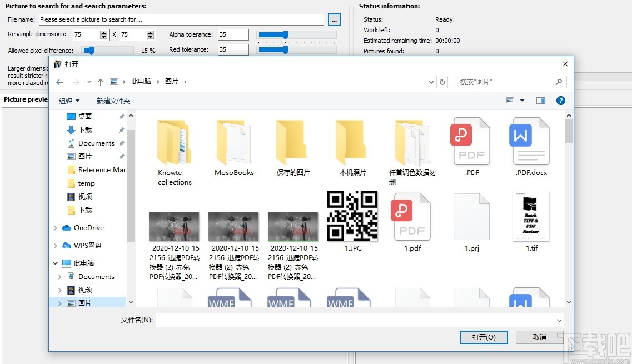Viewport: 632px width, 364px height.
Task: Click 新建文件夹 to create a folder
Action: [x=113, y=101]
